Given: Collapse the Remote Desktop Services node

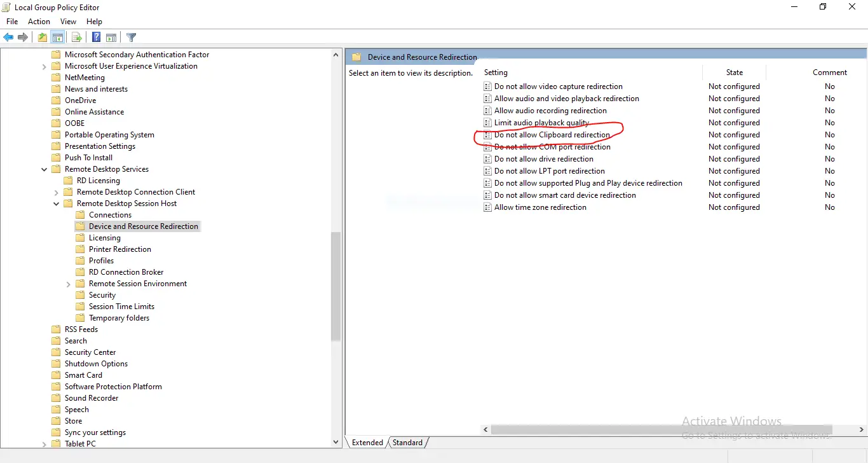Looking at the screenshot, I should [x=44, y=169].
